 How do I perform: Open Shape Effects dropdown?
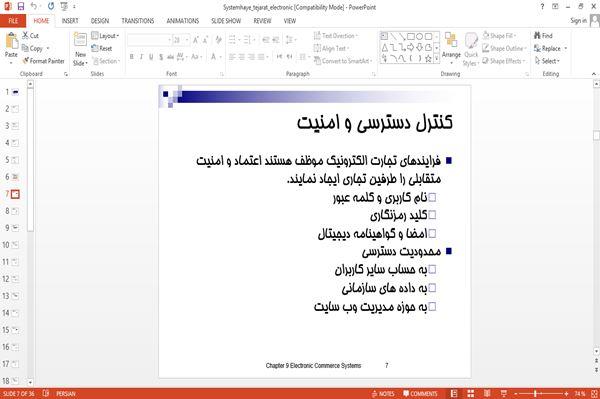point(503,61)
